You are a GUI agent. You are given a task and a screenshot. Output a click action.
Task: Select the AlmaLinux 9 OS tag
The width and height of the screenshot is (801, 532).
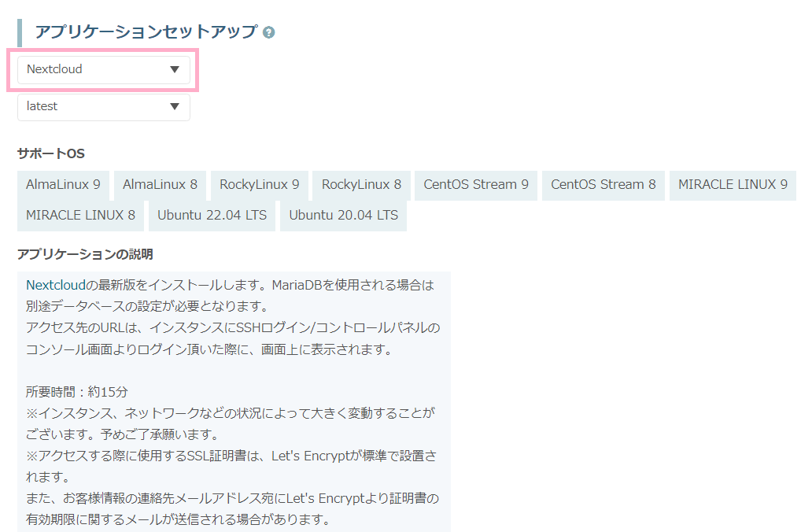click(x=63, y=185)
